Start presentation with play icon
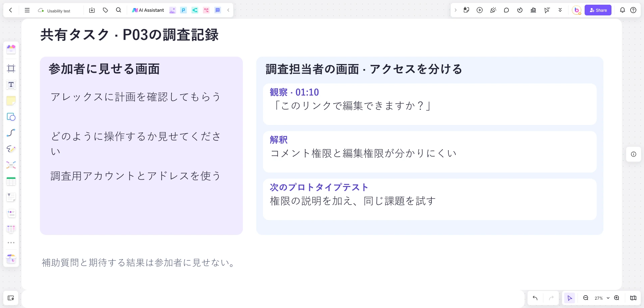Image resolution: width=644 pixels, height=308 pixels. click(480, 10)
